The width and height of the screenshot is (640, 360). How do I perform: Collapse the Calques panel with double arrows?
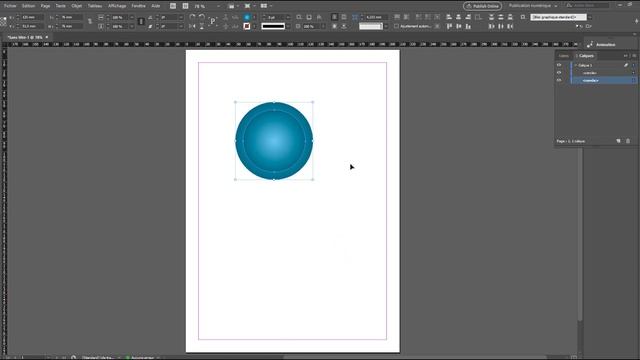point(625,56)
